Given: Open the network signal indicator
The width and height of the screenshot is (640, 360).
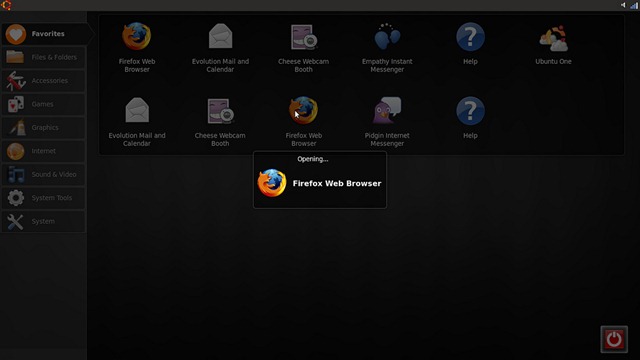Looking at the screenshot, I should point(634,5).
